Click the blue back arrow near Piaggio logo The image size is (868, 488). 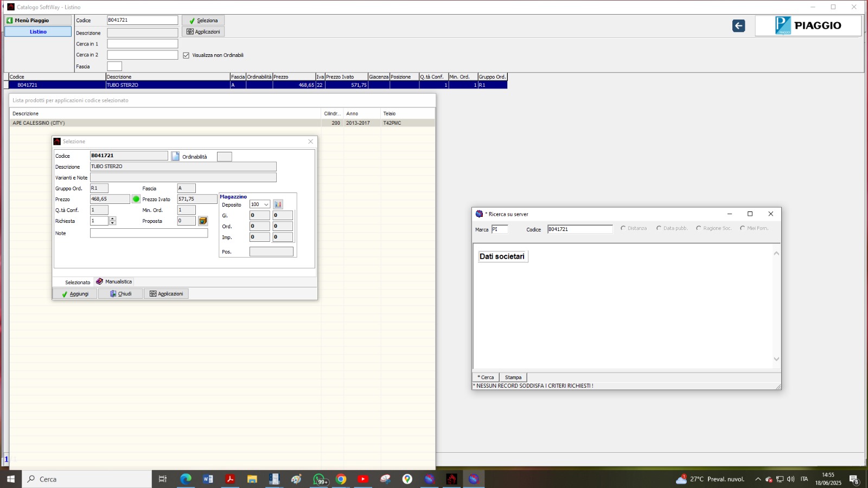coord(738,26)
